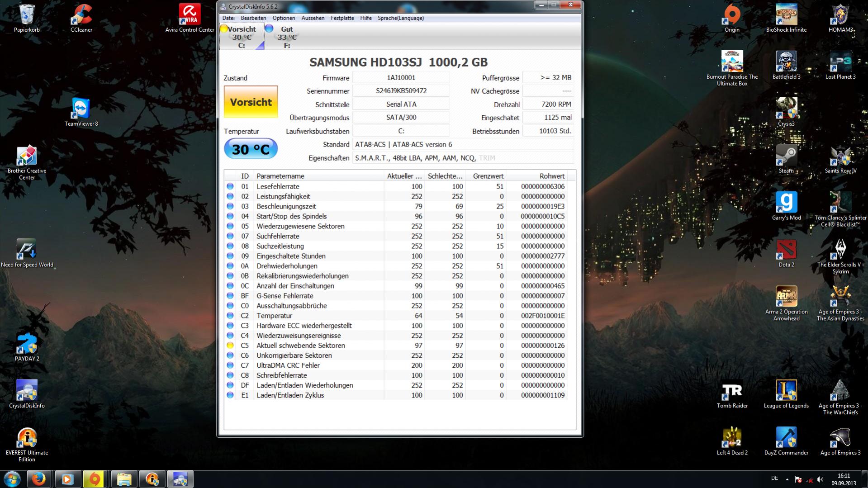
Task: Open Firefox from the taskbar
Action: click(x=39, y=479)
